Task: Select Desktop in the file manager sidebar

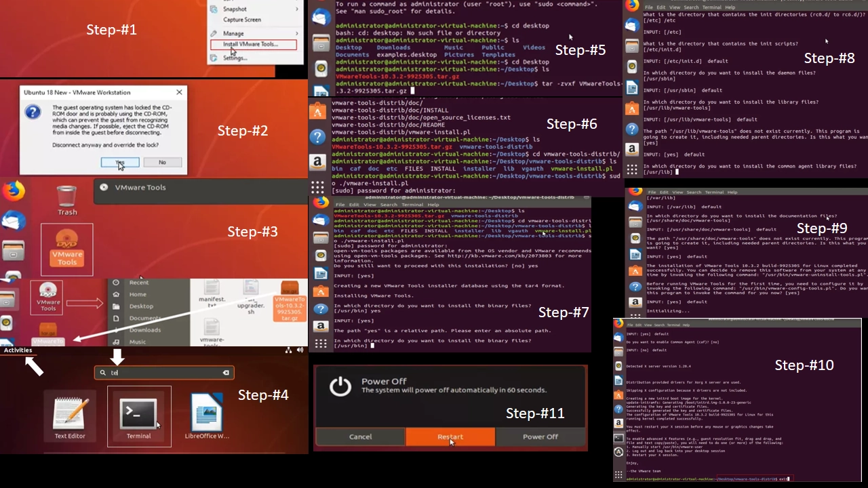Action: 141,306
